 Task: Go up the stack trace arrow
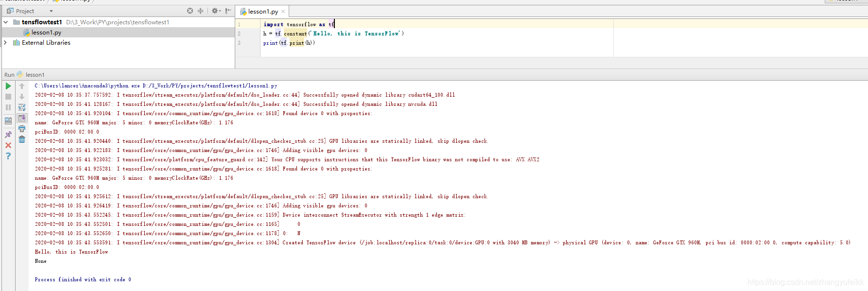click(x=22, y=86)
